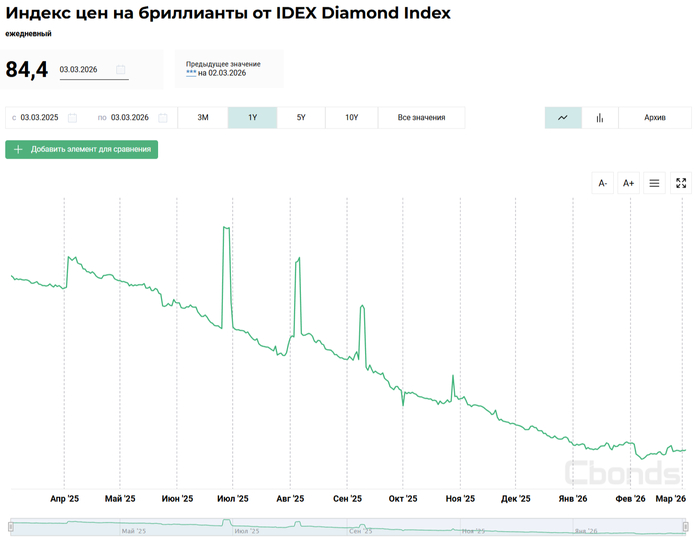Click right handle of range navigator
This screenshot has width=700, height=544.
pyautogui.click(x=686, y=526)
